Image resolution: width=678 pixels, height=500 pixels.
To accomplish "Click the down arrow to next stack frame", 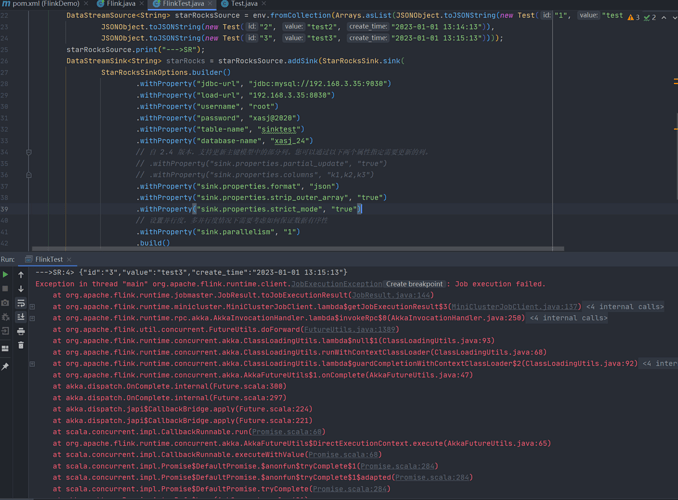I will pyautogui.click(x=21, y=288).
